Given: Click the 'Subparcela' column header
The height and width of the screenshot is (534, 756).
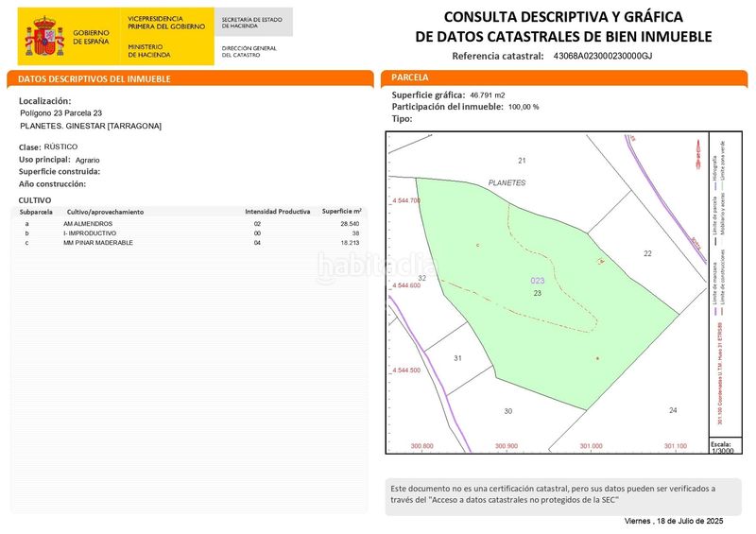Looking at the screenshot, I should (36, 212).
